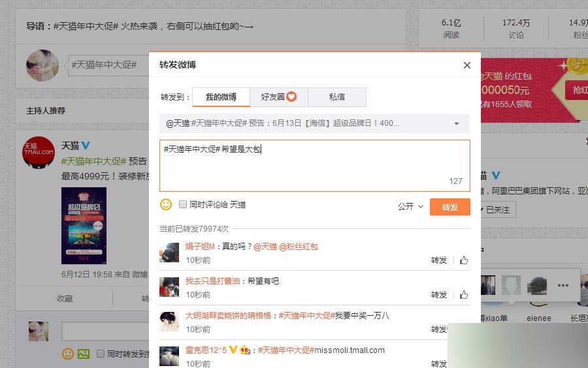Click the 172.4万 讨论 stat
The width and height of the screenshot is (588, 368).
[516, 29]
